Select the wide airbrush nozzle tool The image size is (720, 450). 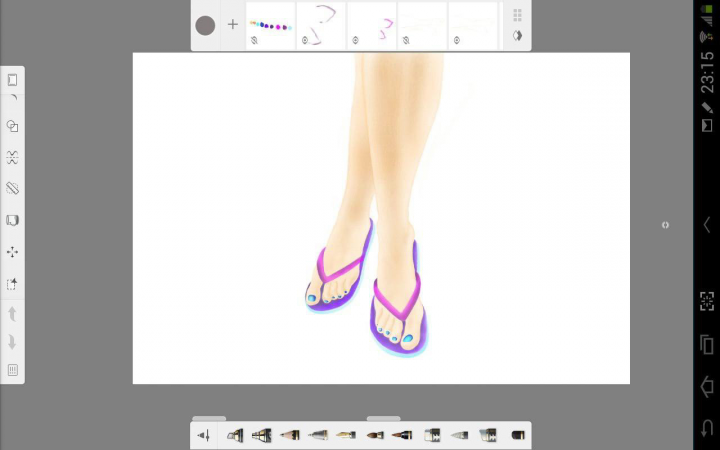[262, 435]
